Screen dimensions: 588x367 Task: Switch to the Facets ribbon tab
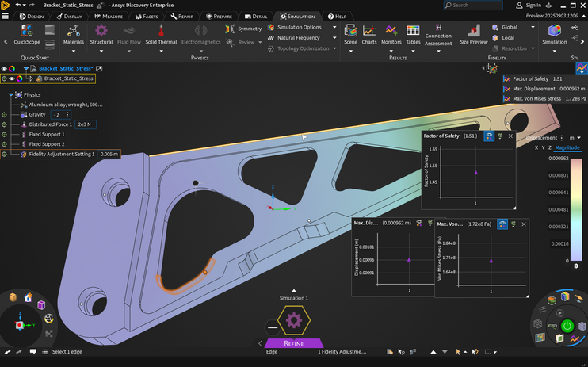click(147, 17)
